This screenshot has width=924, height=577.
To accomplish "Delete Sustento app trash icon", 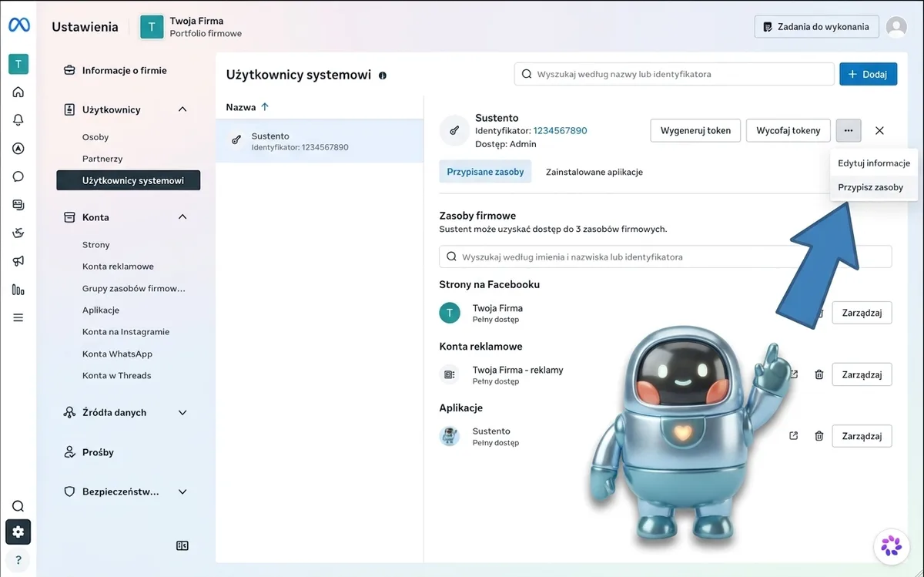I will click(819, 436).
